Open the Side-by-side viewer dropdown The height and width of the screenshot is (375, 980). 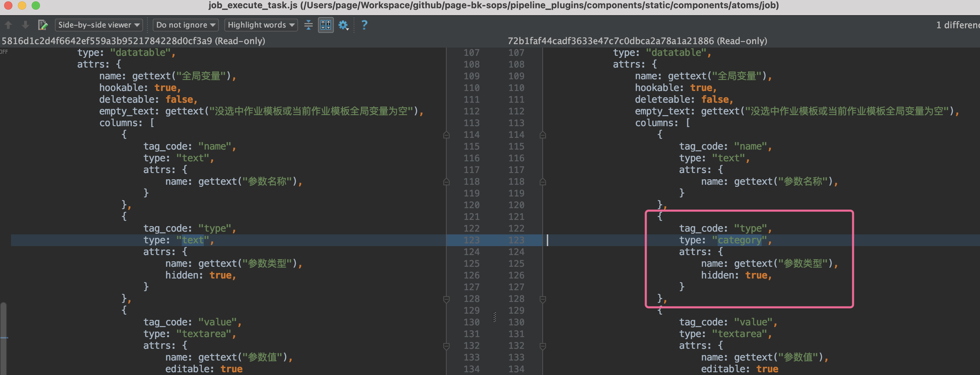coord(98,25)
